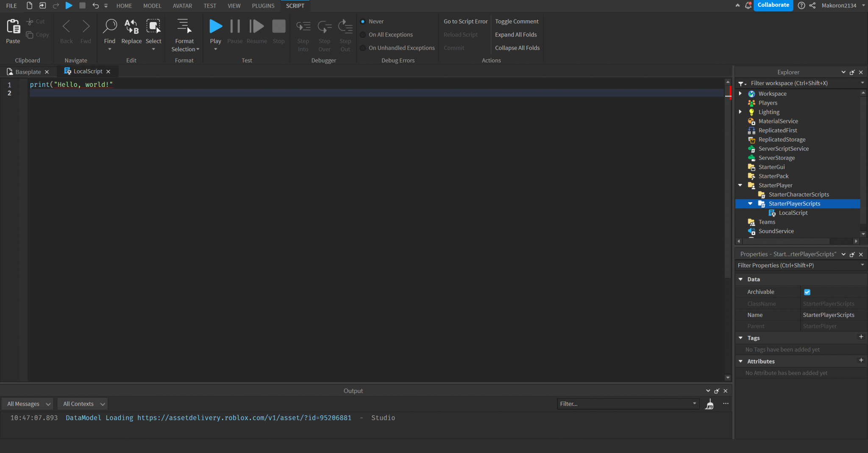The height and width of the screenshot is (453, 868).
Task: Select the On All Exceptions radio option
Action: [363, 35]
